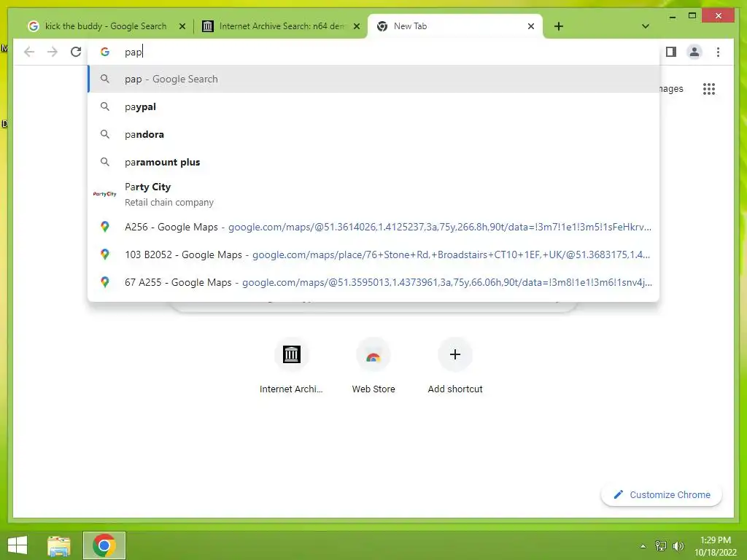Viewport: 747px width, 560px height.
Task: Pick the paypal suggestion
Action: coord(374,106)
